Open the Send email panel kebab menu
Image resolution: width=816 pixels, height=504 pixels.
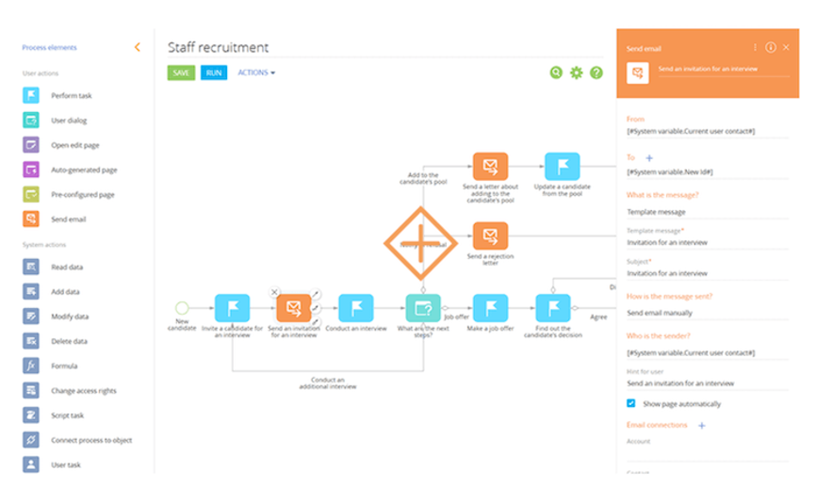[755, 47]
